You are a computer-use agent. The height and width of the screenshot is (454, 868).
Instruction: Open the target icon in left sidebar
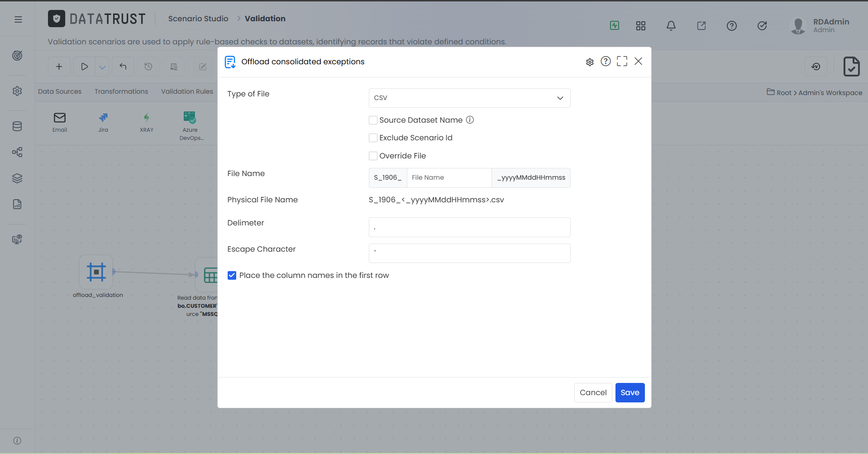[17, 56]
